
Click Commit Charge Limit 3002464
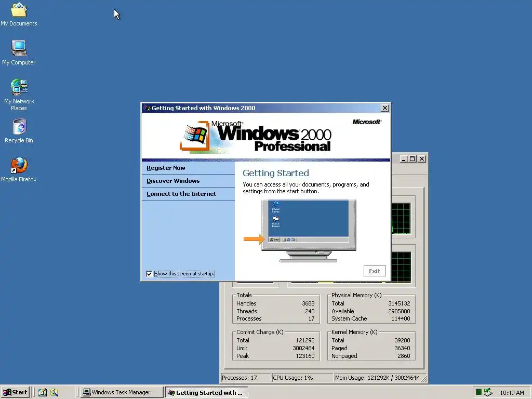pos(303,348)
